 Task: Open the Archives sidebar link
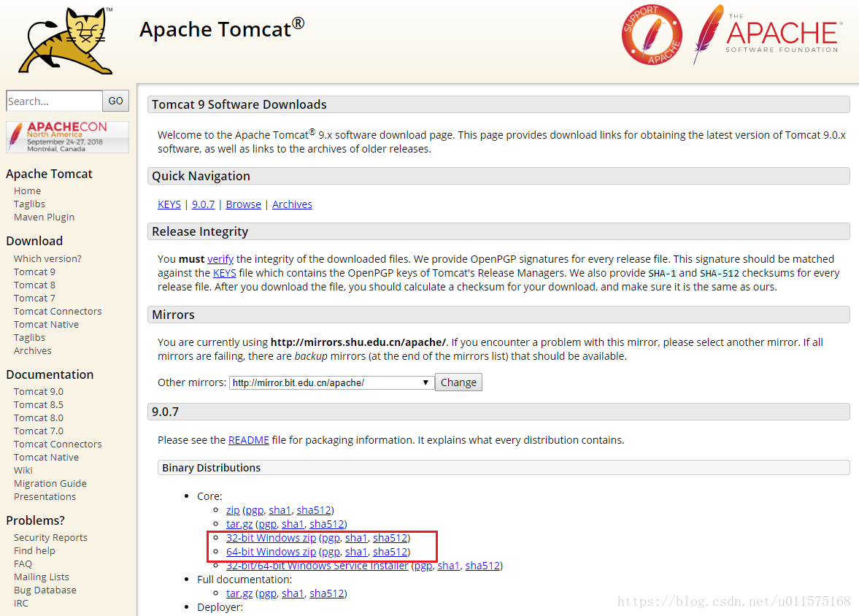point(32,351)
